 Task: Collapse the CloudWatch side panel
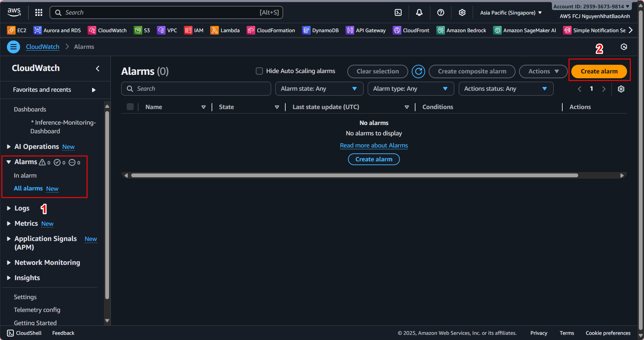click(x=98, y=69)
